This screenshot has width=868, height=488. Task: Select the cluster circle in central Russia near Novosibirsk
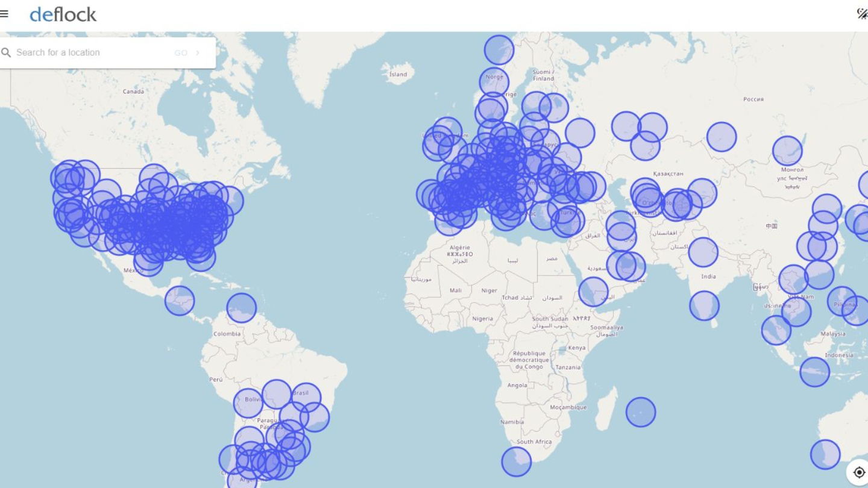(x=722, y=137)
